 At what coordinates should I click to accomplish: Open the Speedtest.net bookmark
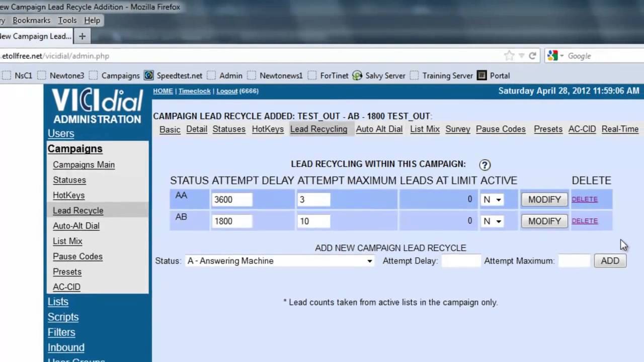pos(174,75)
